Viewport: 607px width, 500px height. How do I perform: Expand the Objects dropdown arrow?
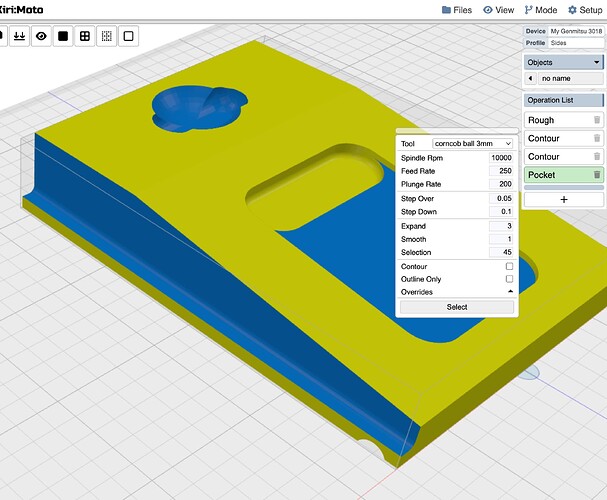pyautogui.click(x=597, y=62)
